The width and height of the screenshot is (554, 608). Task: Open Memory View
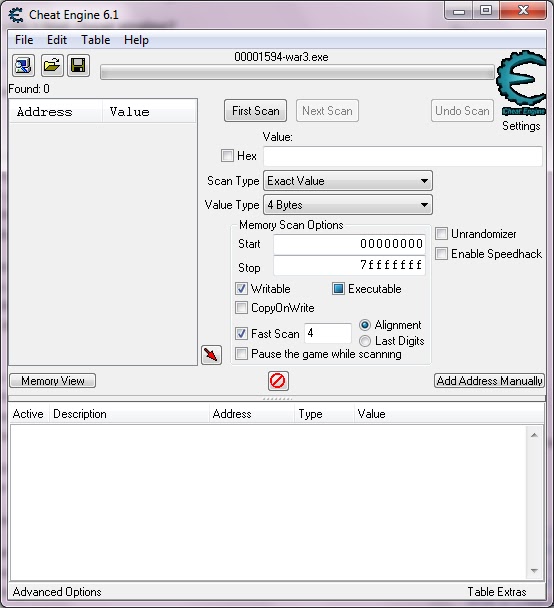pyautogui.click(x=53, y=381)
